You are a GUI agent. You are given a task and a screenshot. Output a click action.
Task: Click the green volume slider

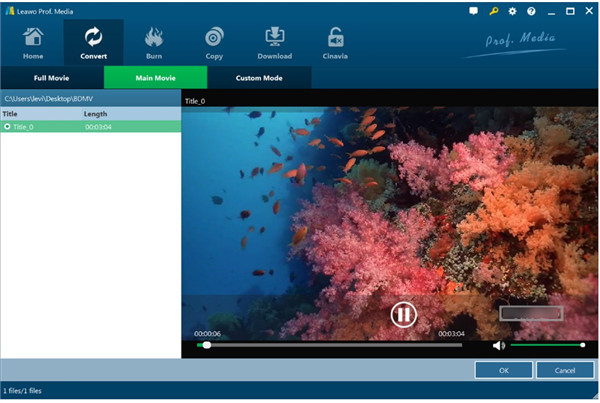click(x=546, y=345)
